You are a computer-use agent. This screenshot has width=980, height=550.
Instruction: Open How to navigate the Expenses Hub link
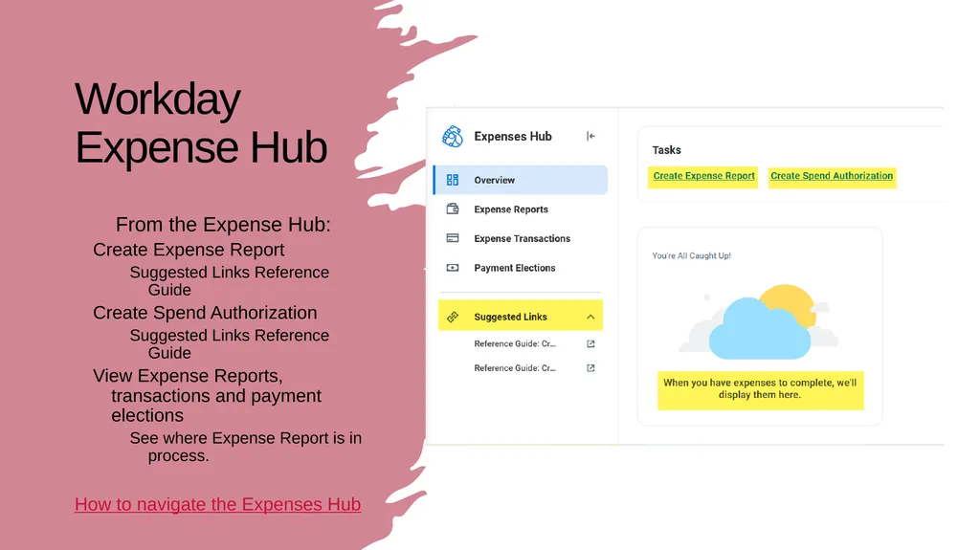point(217,504)
